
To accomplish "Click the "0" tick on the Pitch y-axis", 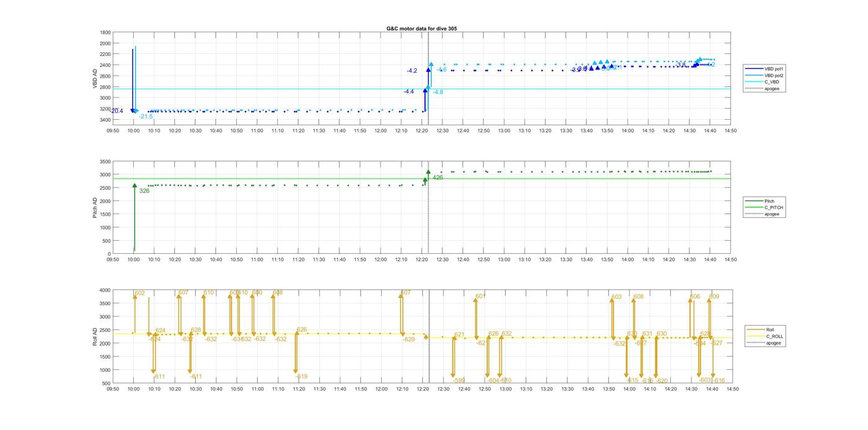I will (x=110, y=254).
